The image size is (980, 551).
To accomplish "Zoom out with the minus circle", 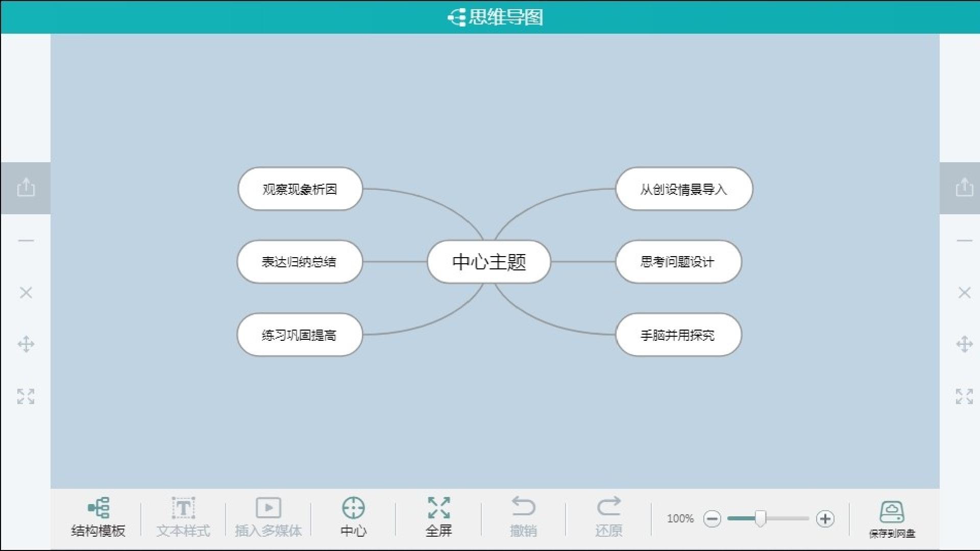I will 712,519.
